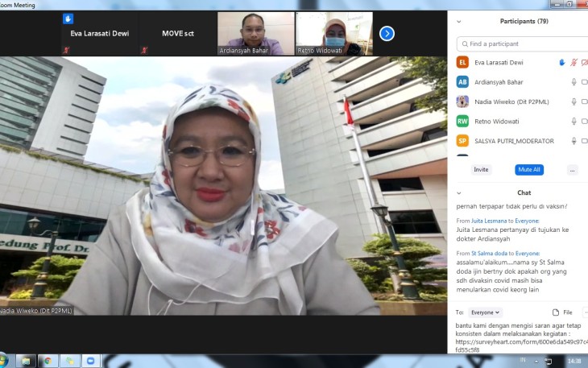Toggle muted microphone in Eva Larasati Dewi row
This screenshot has width=588, height=368.
coord(574,63)
